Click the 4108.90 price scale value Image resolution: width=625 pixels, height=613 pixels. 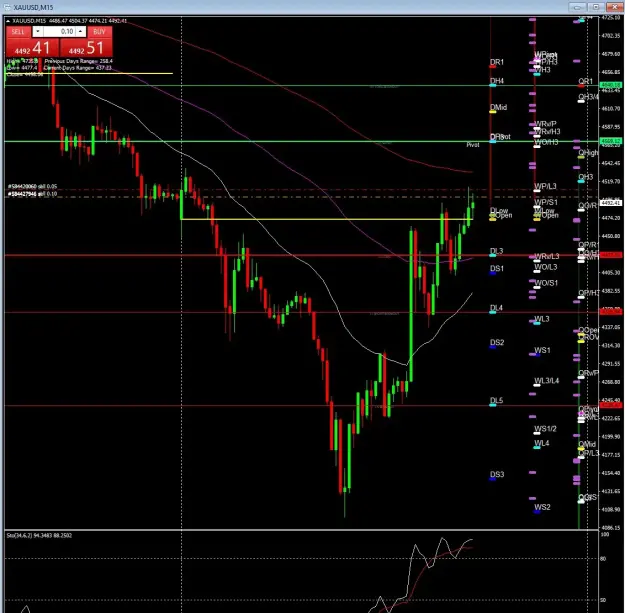pyautogui.click(x=611, y=509)
